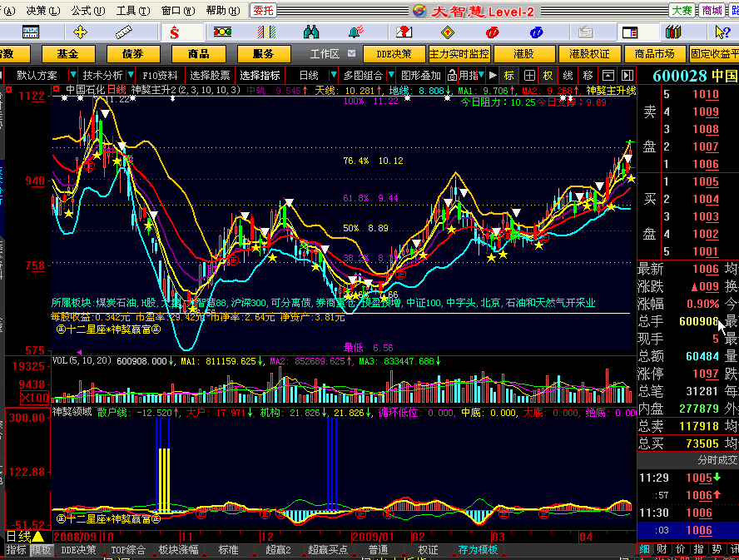Click the chart with question mark icon
This screenshot has width=739, height=560.
(404, 32)
